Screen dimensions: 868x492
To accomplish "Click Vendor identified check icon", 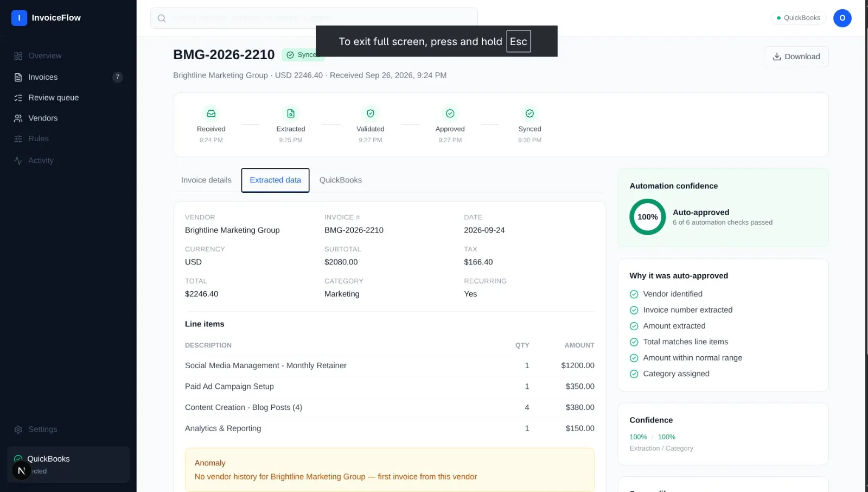I will coord(634,294).
